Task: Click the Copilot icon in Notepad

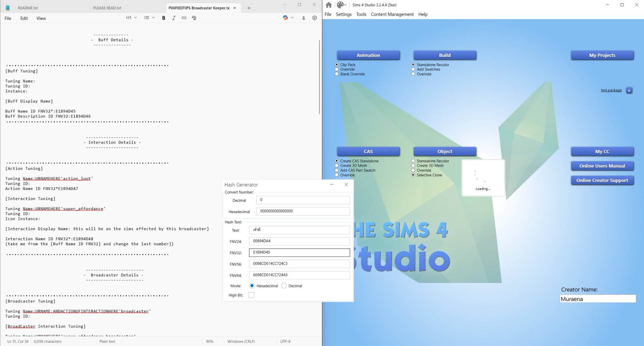Action: pyautogui.click(x=285, y=18)
